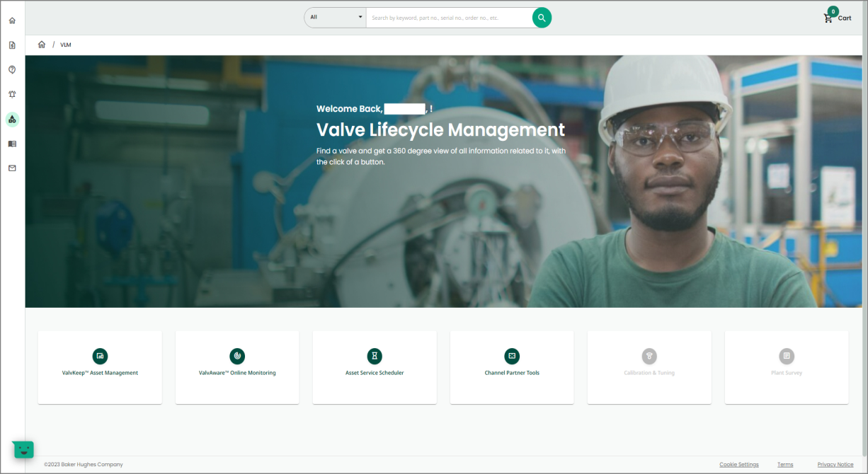Open the shopping Cart icon
Image resolution: width=868 pixels, height=474 pixels.
pyautogui.click(x=828, y=17)
